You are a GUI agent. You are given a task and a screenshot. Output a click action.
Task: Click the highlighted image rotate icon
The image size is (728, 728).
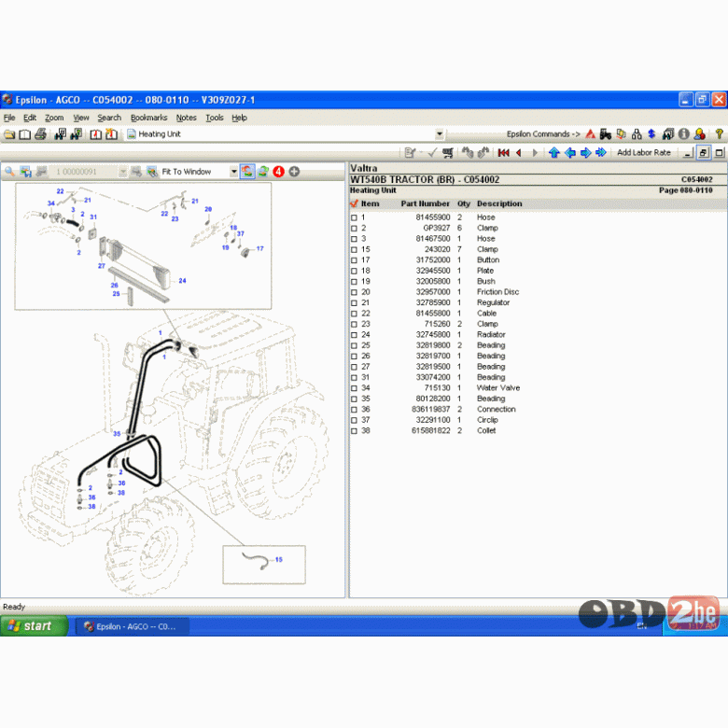coord(247,172)
